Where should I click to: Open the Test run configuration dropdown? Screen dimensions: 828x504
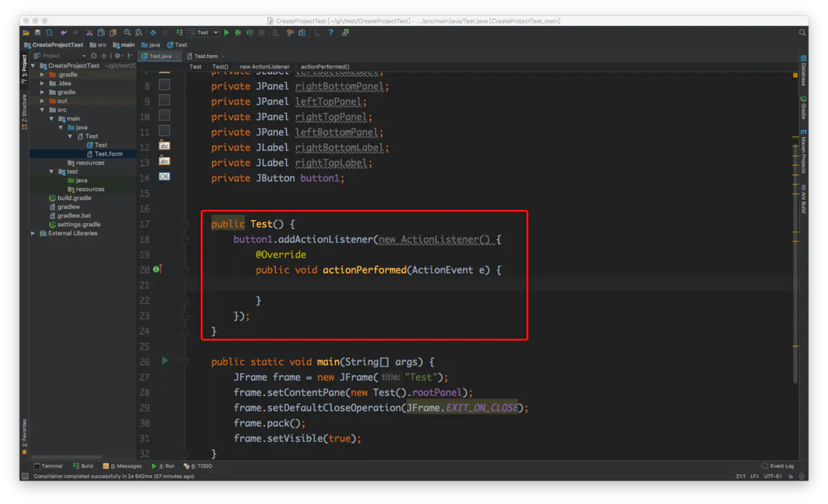coord(204,32)
